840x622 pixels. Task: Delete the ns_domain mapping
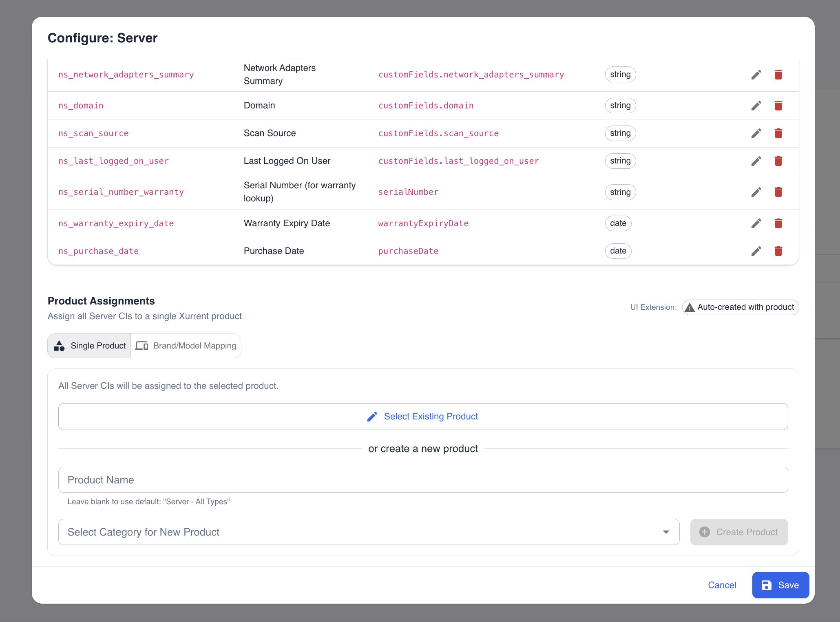tap(778, 105)
